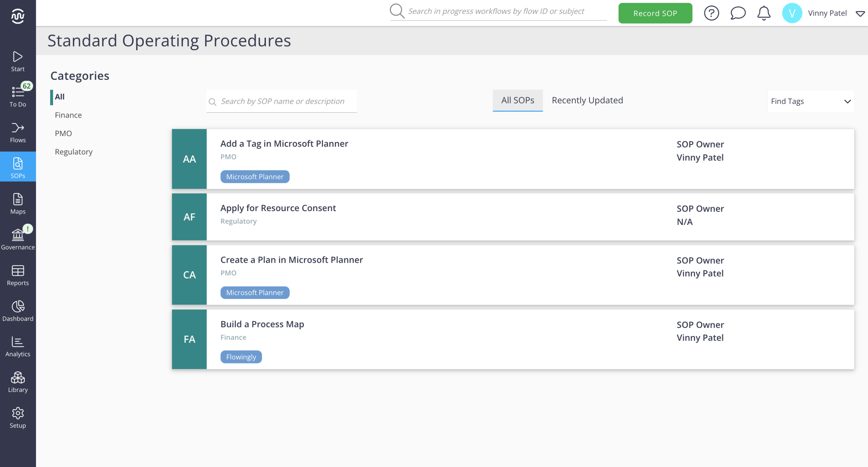The width and height of the screenshot is (868, 467).
Task: Expand the Vinny Patel user menu arrow
Action: (860, 14)
